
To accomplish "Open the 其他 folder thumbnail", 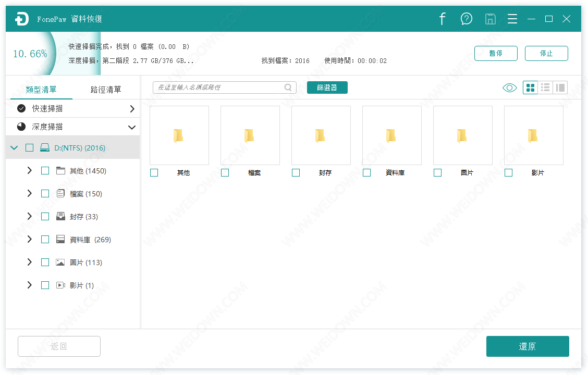I will (179, 135).
